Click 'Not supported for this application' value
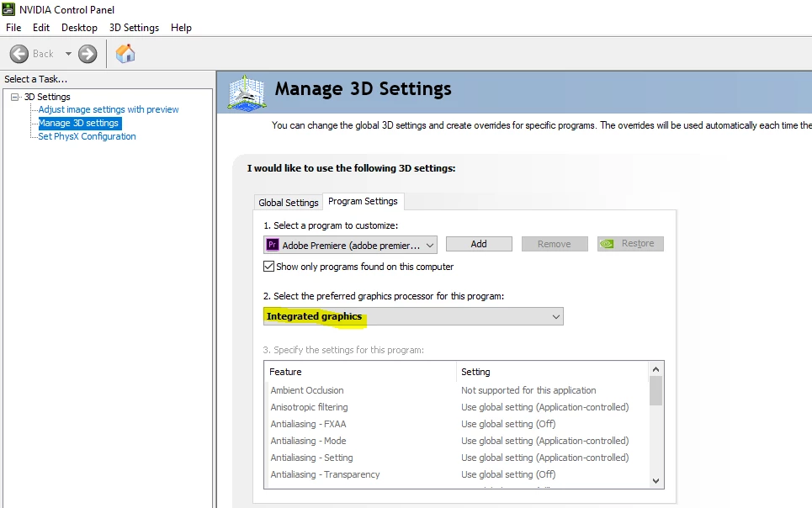The width and height of the screenshot is (812, 508). [528, 390]
